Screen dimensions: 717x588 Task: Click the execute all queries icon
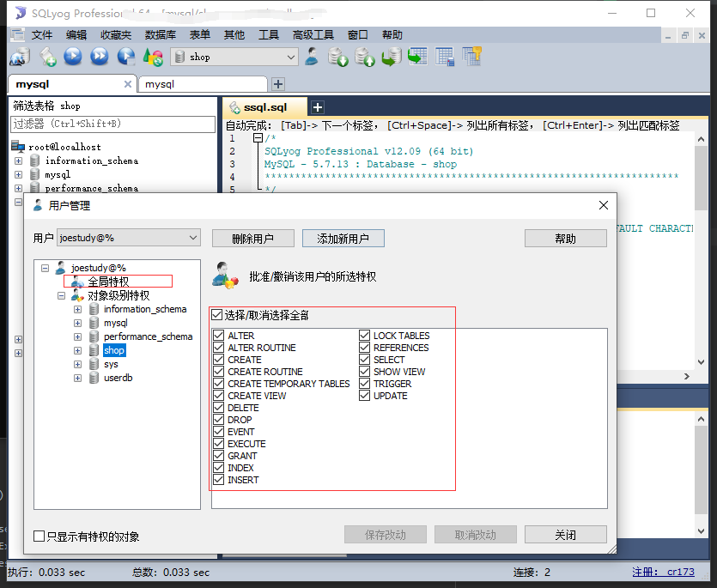pyautogui.click(x=100, y=57)
